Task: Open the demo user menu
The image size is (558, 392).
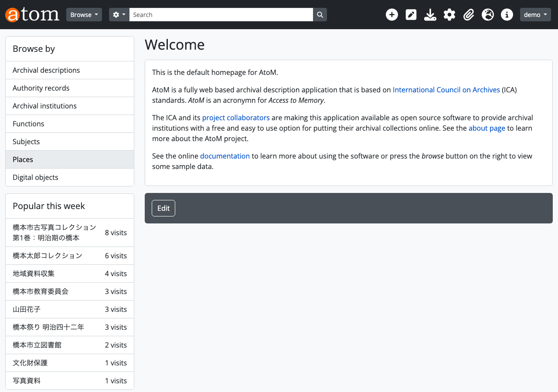Action: [535, 15]
